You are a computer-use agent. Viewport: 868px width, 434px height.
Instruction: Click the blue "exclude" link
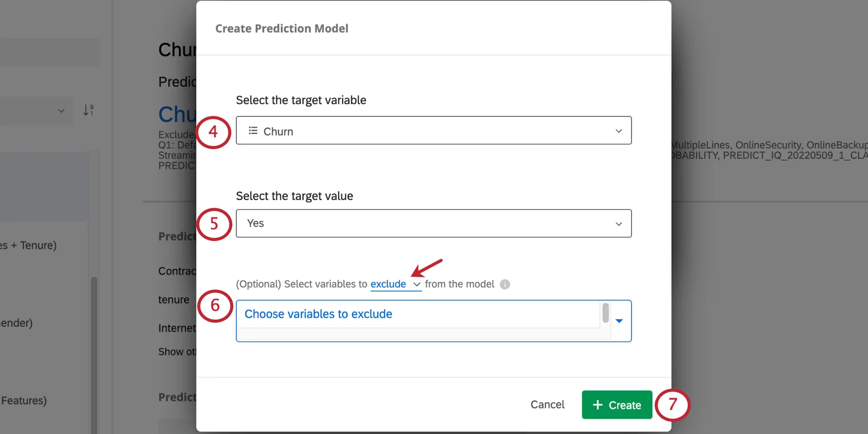388,284
